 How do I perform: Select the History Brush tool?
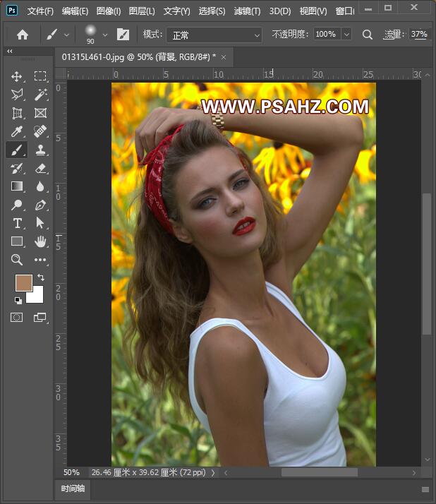(x=17, y=168)
